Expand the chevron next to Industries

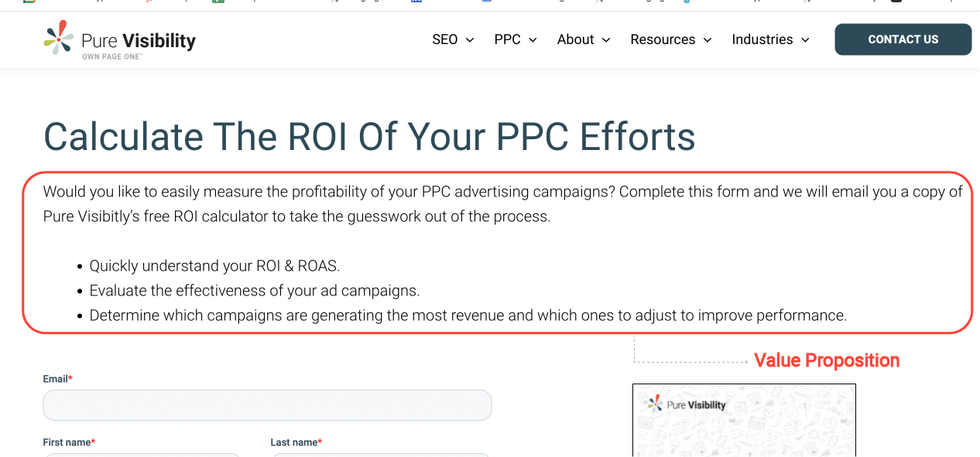pyautogui.click(x=805, y=40)
